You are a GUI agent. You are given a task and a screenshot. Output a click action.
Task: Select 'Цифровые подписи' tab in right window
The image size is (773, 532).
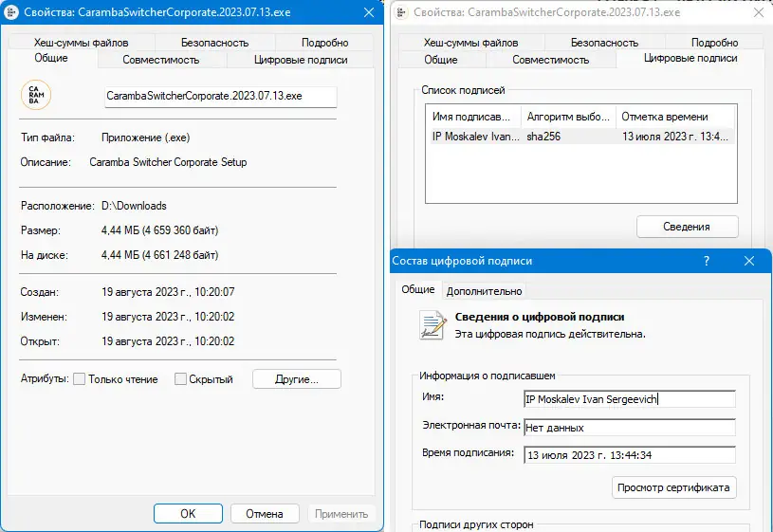[x=690, y=58]
